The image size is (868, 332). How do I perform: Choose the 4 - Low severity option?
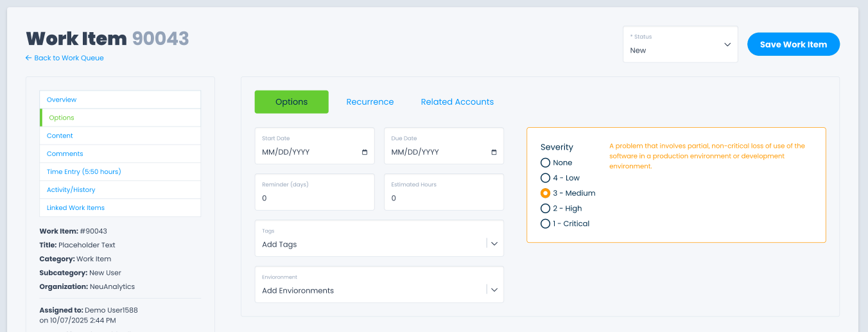pos(546,178)
